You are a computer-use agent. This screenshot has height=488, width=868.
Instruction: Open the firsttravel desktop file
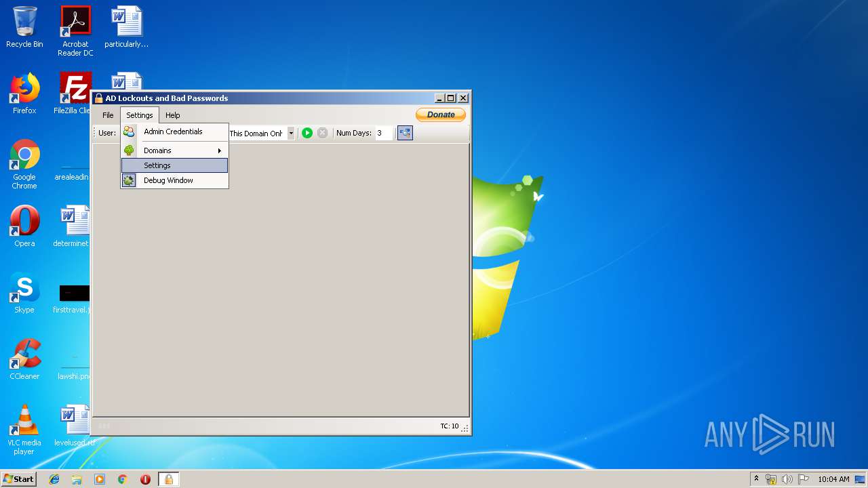click(72, 298)
